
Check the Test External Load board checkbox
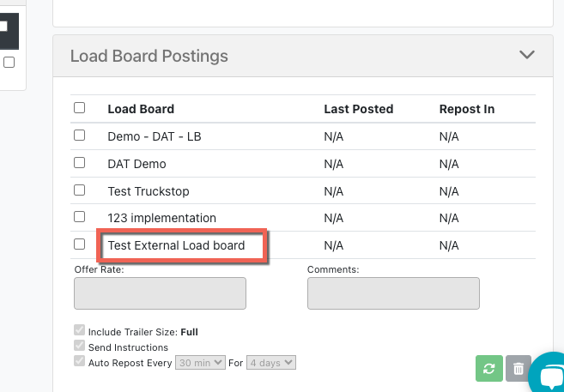coord(80,244)
